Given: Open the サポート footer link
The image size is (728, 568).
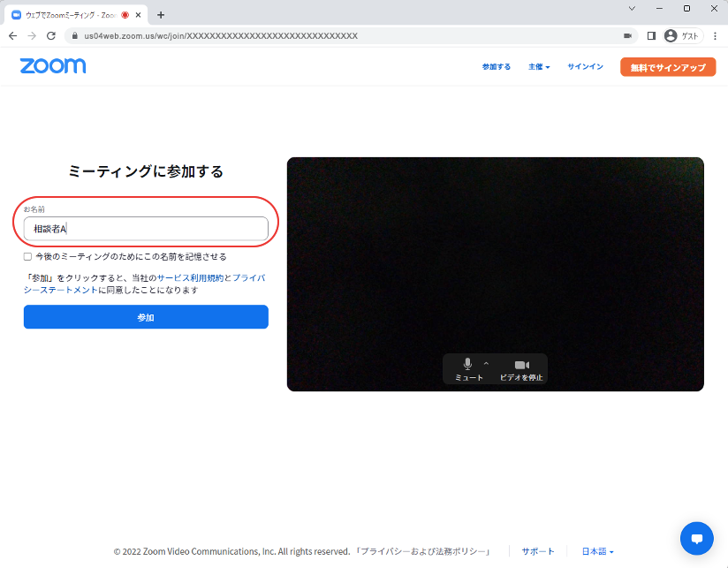Looking at the screenshot, I should coord(538,551).
